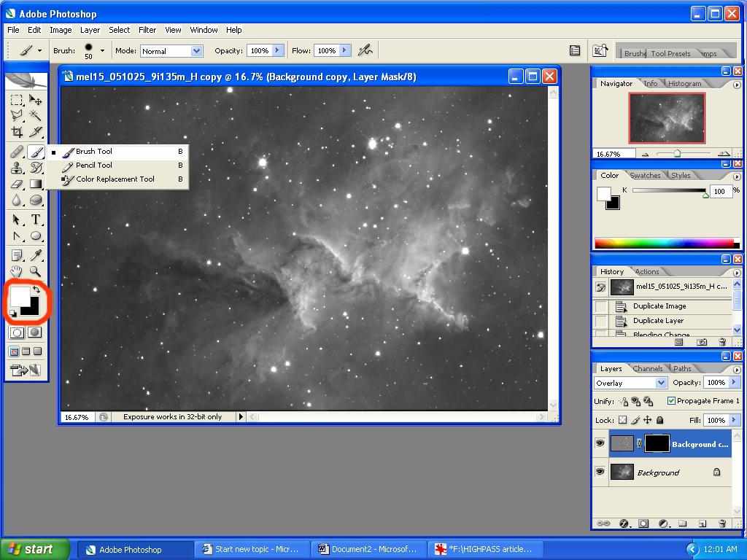The width and height of the screenshot is (747, 560).
Task: Open HIGHPASS article taskbar button
Action: [x=486, y=549]
